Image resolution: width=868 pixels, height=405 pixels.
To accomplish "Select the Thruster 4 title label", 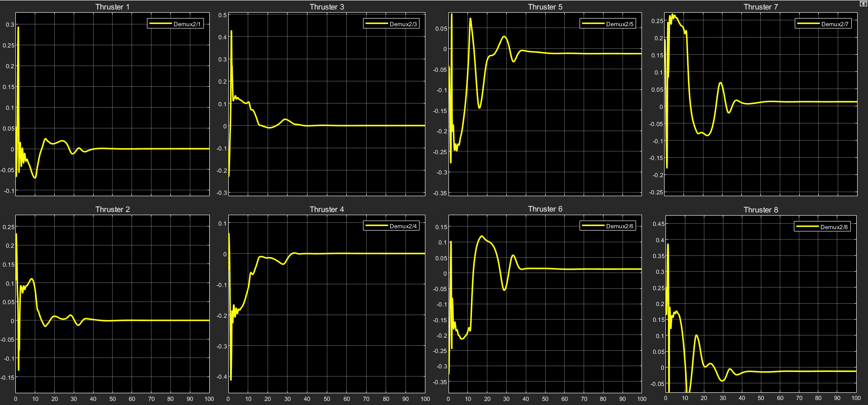I will [326, 209].
